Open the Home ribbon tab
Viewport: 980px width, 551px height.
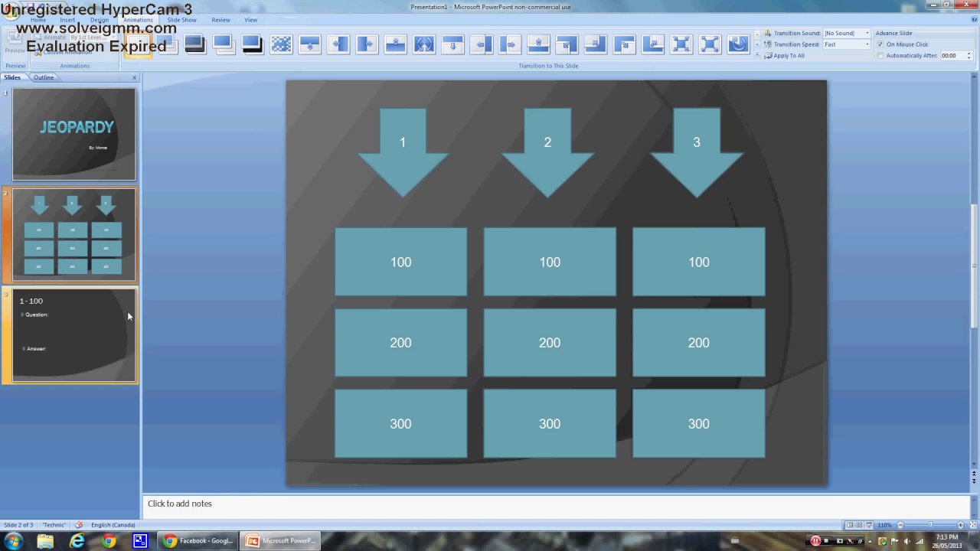pos(38,20)
